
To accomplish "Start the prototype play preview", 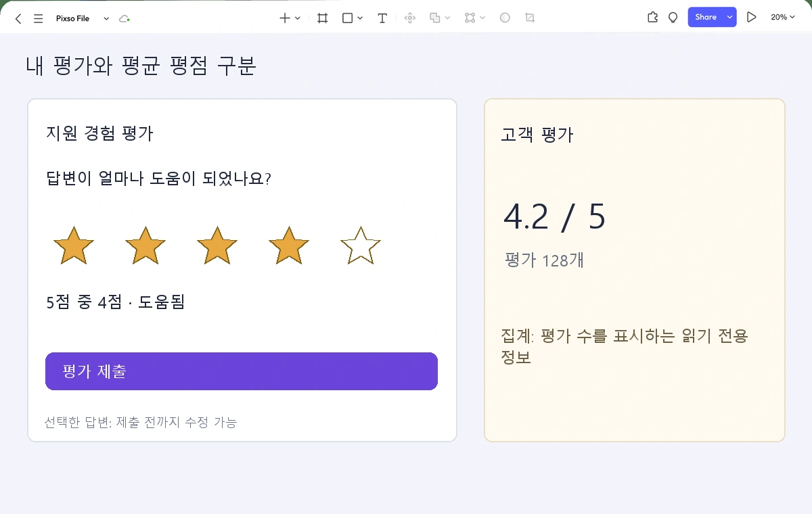I will click(x=751, y=18).
